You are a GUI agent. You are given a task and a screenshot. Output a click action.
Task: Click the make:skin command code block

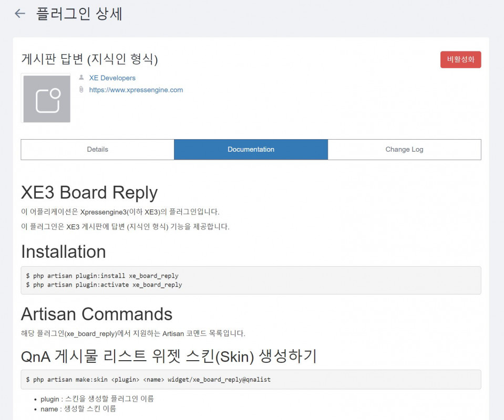(x=251, y=379)
